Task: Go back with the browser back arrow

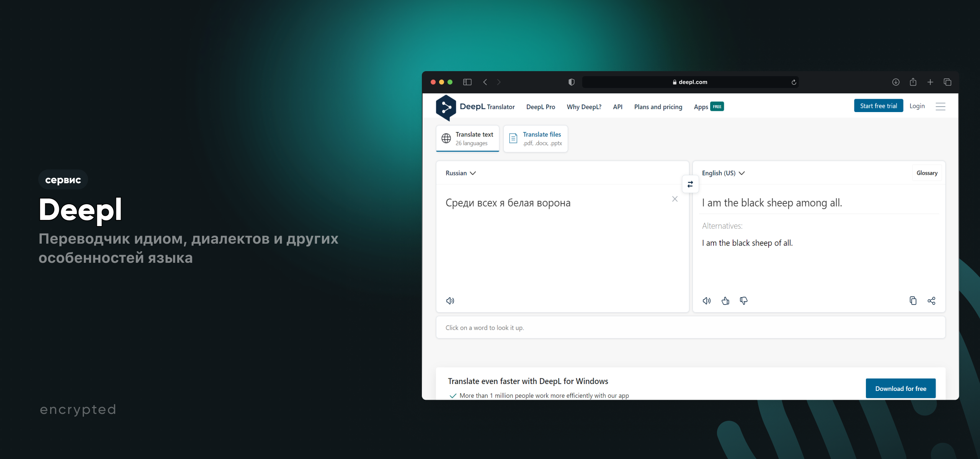Action: click(x=485, y=82)
